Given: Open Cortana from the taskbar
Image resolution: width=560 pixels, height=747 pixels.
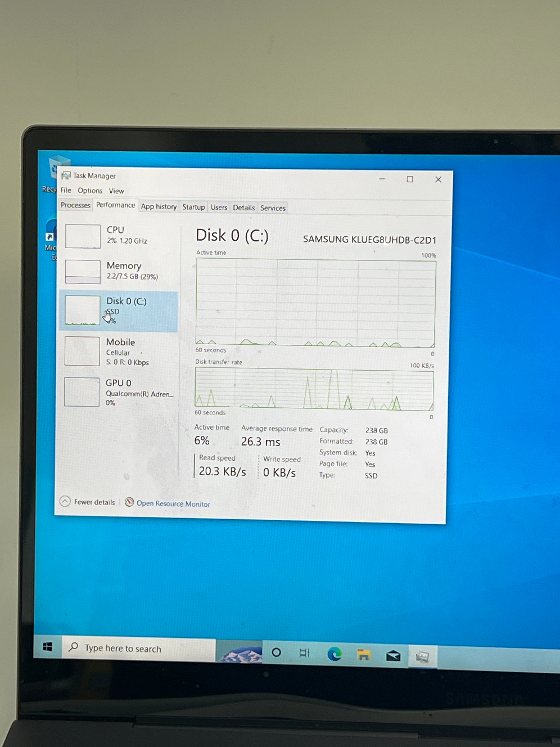Looking at the screenshot, I should point(276,652).
